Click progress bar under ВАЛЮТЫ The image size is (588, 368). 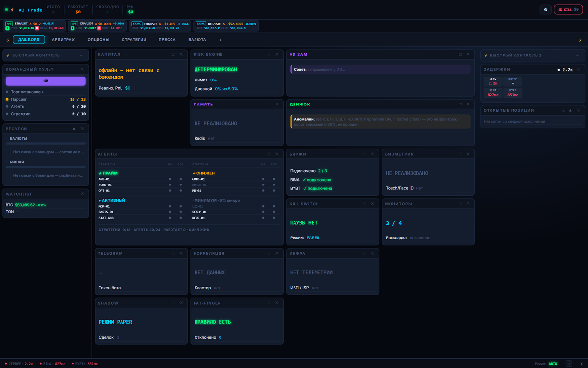point(46,144)
